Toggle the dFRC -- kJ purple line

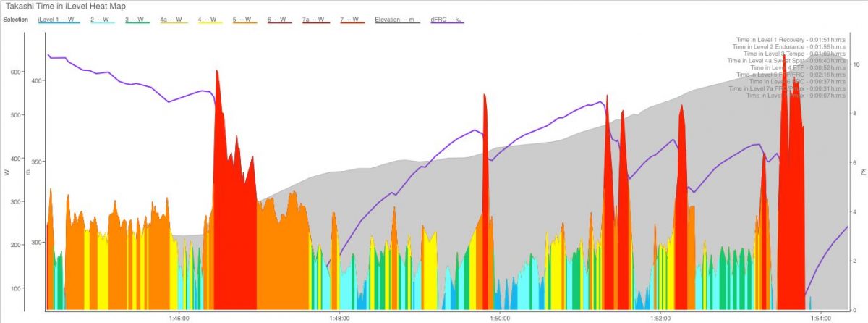pos(446,20)
